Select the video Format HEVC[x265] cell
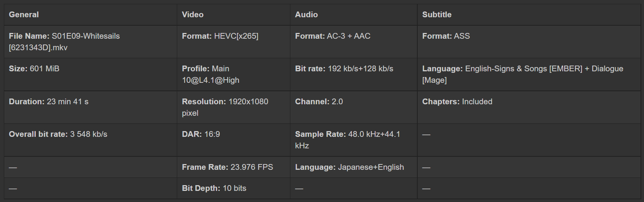The image size is (644, 202). point(220,36)
